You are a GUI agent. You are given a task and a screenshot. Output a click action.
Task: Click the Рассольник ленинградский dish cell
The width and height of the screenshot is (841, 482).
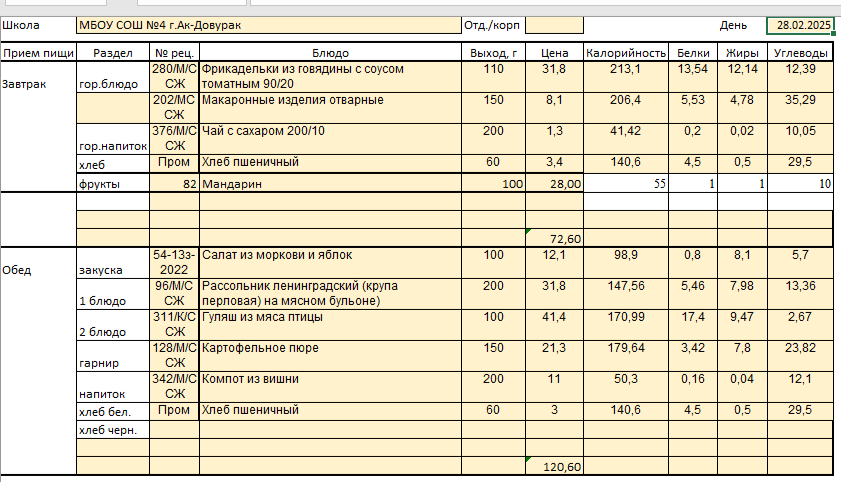coord(330,294)
